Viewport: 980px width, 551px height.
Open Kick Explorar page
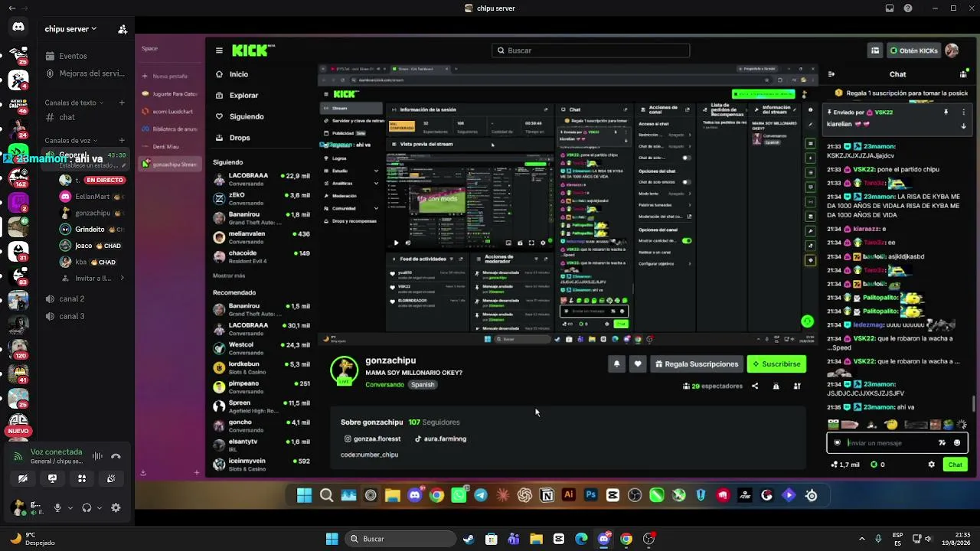click(237, 95)
